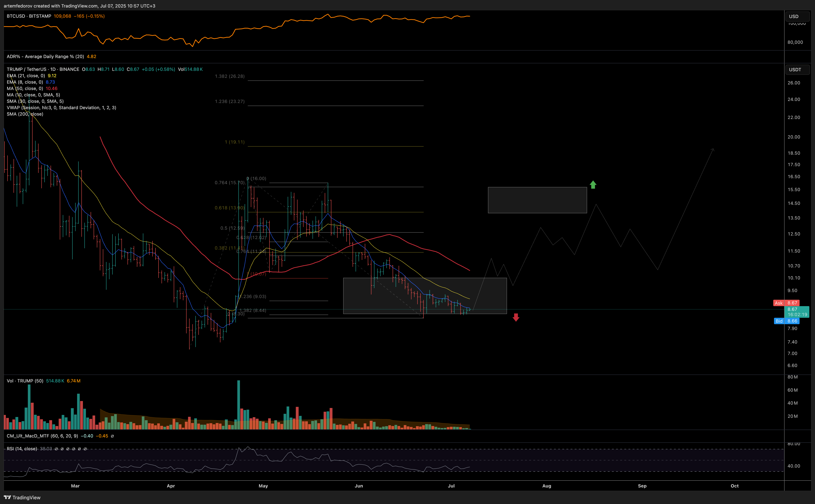Click the Fib label 1.382 (26.28)
The height and width of the screenshot is (504, 815).
[230, 76]
